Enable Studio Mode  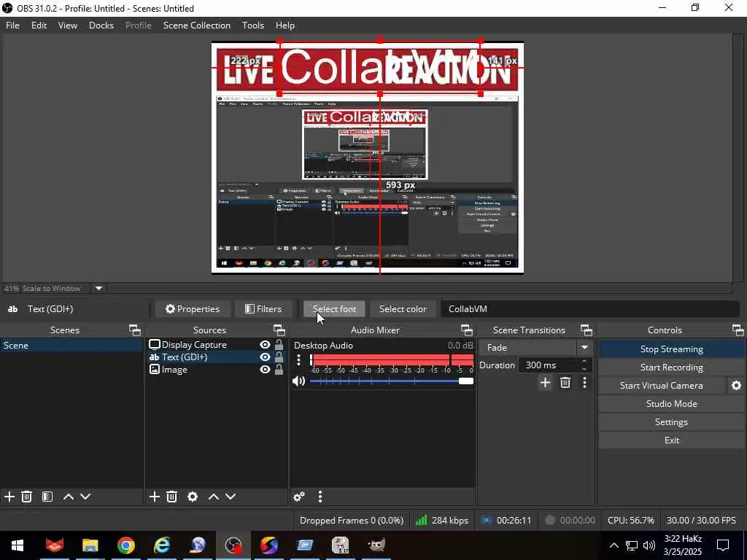click(671, 403)
